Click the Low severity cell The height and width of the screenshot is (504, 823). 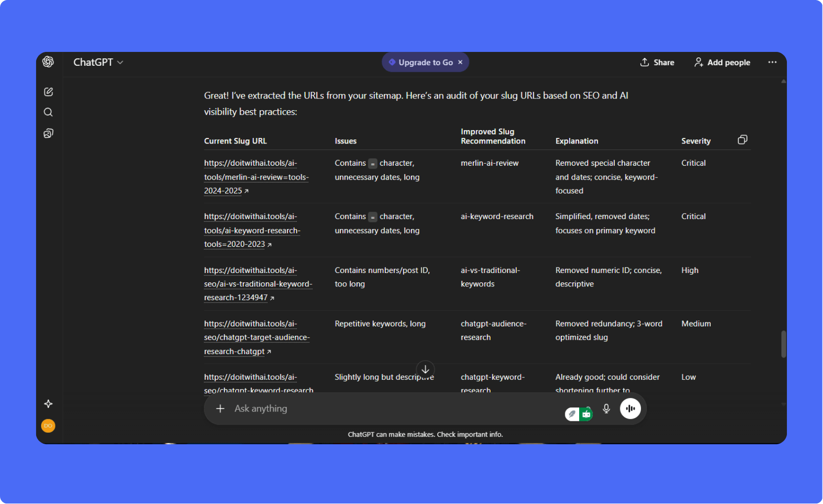[x=688, y=377]
